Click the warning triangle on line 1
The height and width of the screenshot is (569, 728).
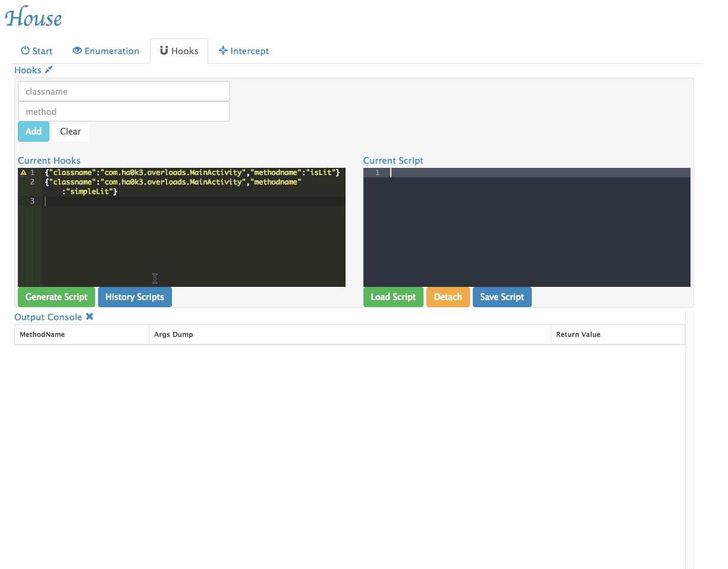pos(23,172)
